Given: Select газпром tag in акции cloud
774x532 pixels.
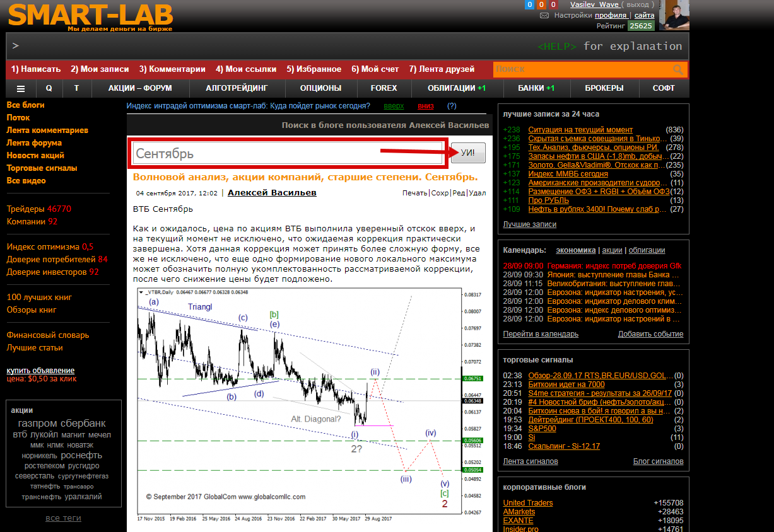Looking at the screenshot, I should pyautogui.click(x=38, y=424).
